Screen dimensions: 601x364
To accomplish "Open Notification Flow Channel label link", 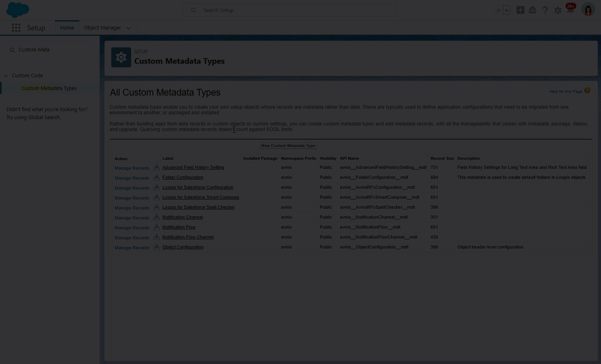I will point(188,237).
